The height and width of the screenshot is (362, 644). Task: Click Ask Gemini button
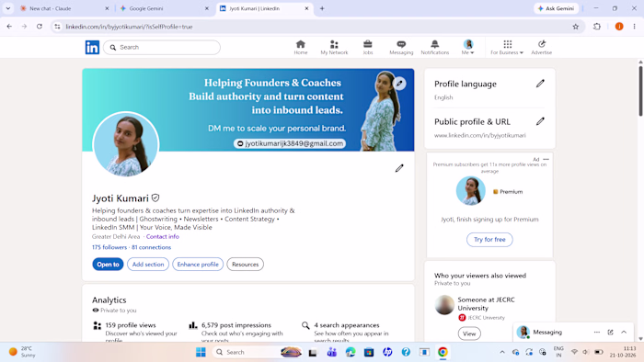[556, 8]
